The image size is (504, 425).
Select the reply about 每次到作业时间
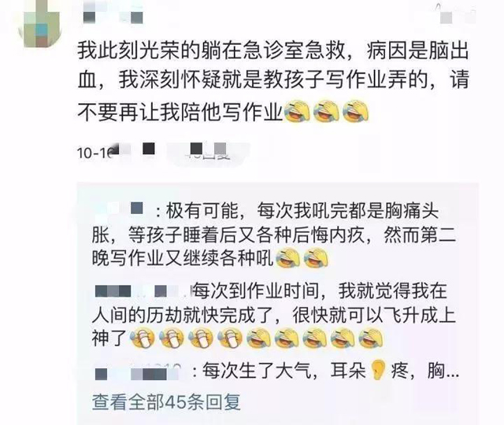pyautogui.click(x=274, y=316)
